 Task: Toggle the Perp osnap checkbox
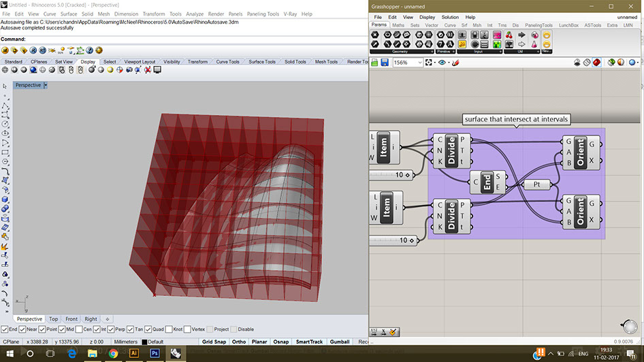[x=111, y=329]
